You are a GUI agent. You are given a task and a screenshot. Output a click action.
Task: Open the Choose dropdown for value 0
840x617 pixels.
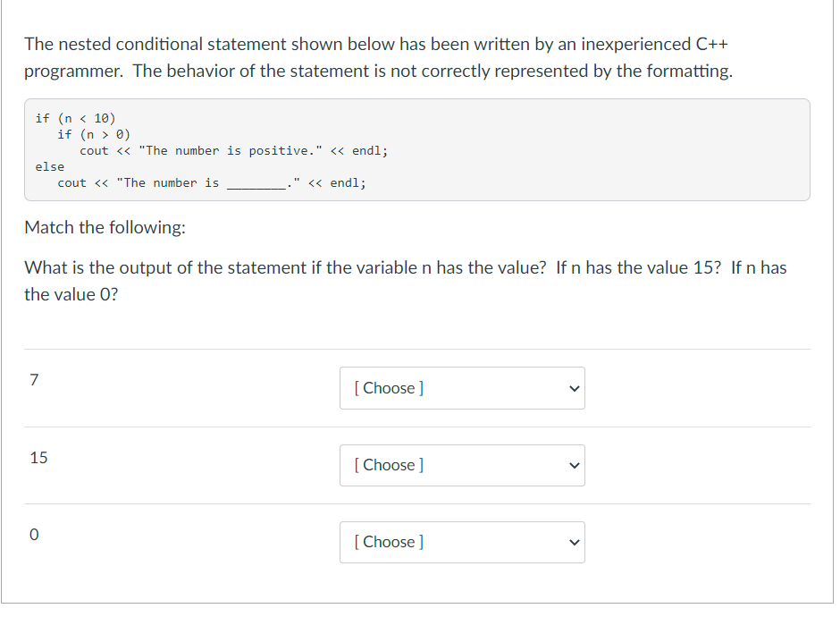(462, 542)
